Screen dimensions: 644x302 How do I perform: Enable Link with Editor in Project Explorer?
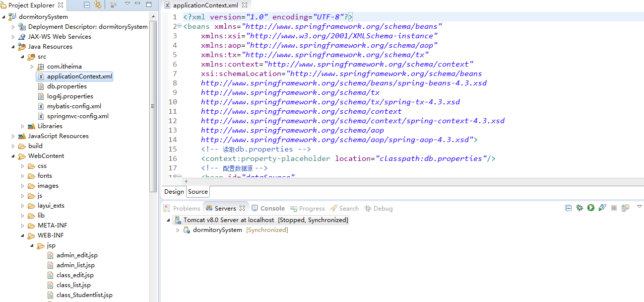click(97, 4)
